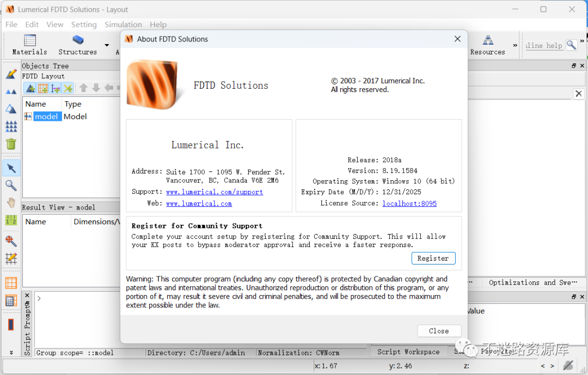Click the green ruler tool

click(11, 220)
